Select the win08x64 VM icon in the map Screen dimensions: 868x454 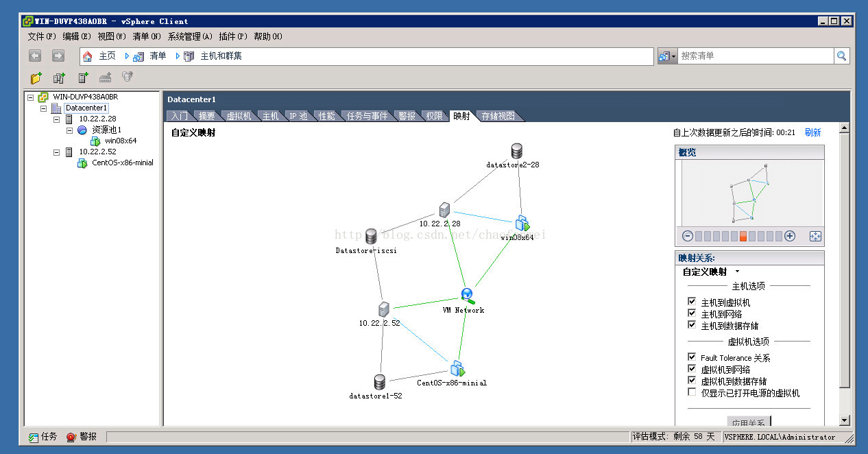tap(522, 223)
